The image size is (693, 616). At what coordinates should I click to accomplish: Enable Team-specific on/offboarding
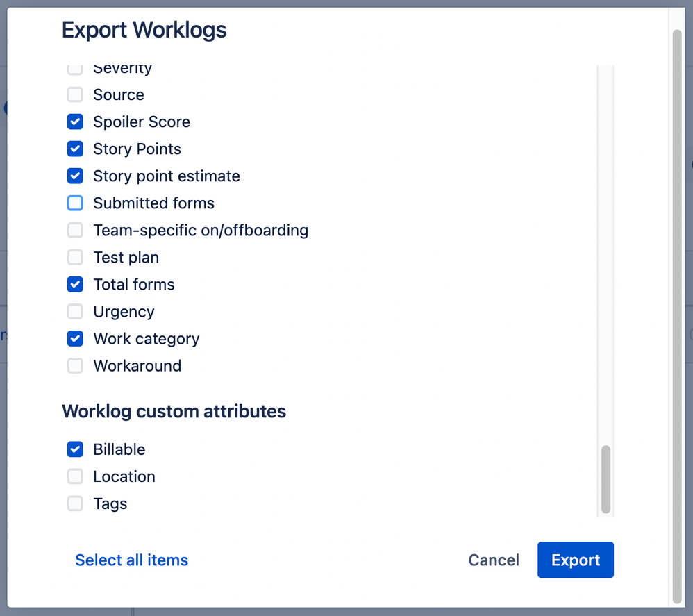pyautogui.click(x=74, y=230)
